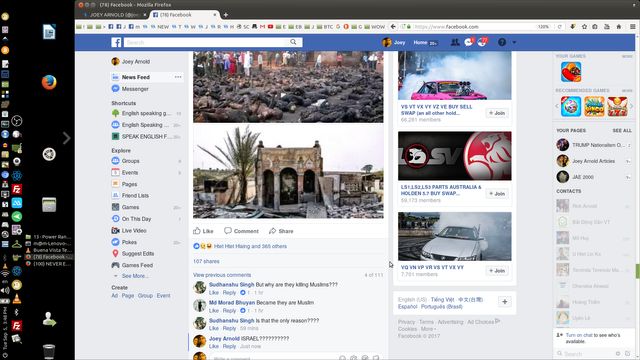640x360 pixels.
Task: Switch to JOEY ARNOLD Twitter tab
Action: (x=113, y=15)
